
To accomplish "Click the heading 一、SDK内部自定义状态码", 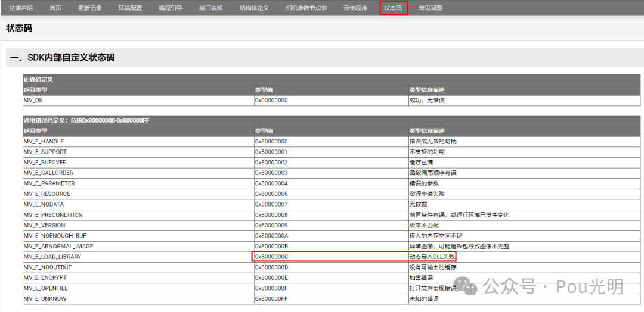I will 63,58.
